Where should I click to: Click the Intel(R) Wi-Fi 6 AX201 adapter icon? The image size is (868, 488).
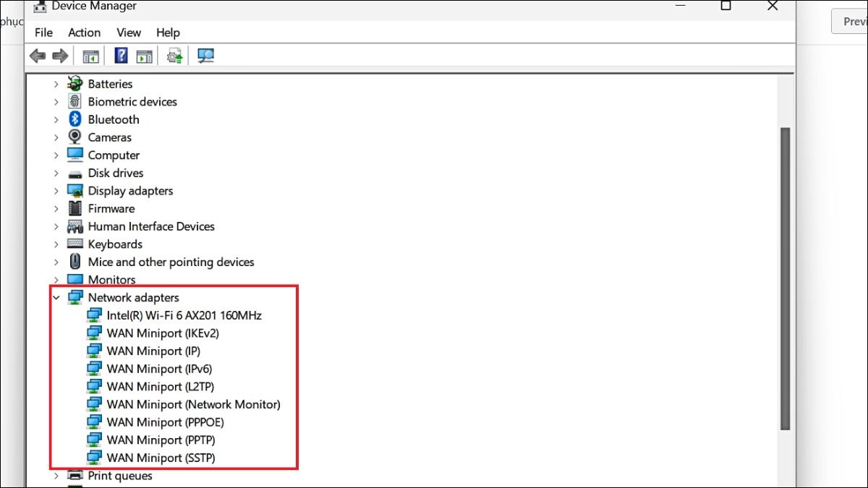pyautogui.click(x=94, y=315)
